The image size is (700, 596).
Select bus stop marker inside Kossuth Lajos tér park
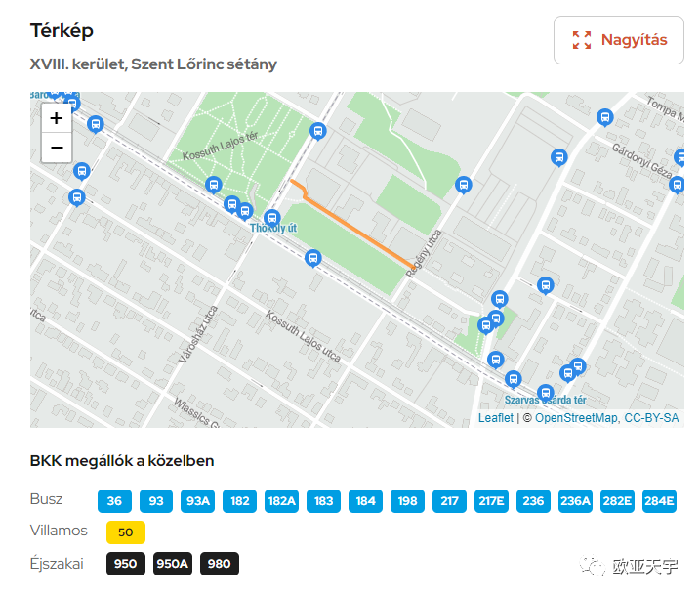214,186
